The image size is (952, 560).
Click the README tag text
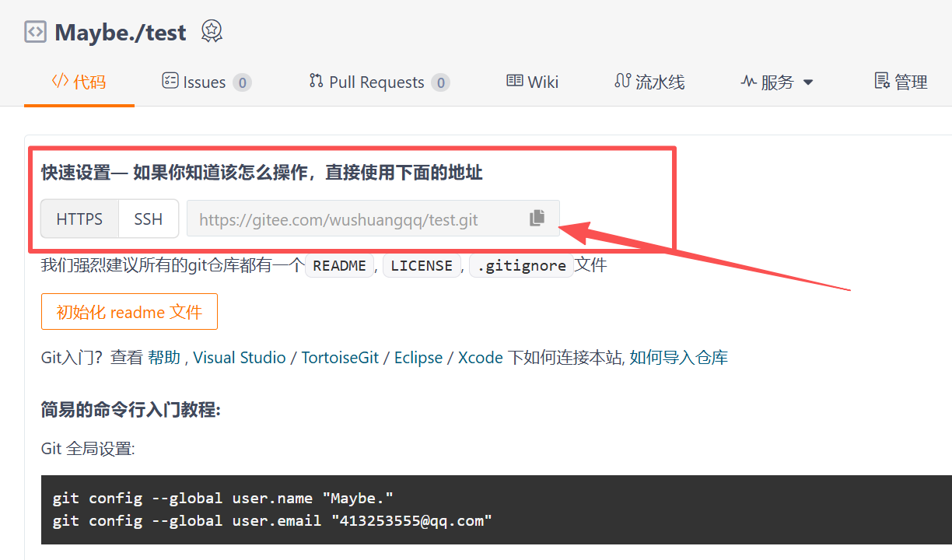339,265
